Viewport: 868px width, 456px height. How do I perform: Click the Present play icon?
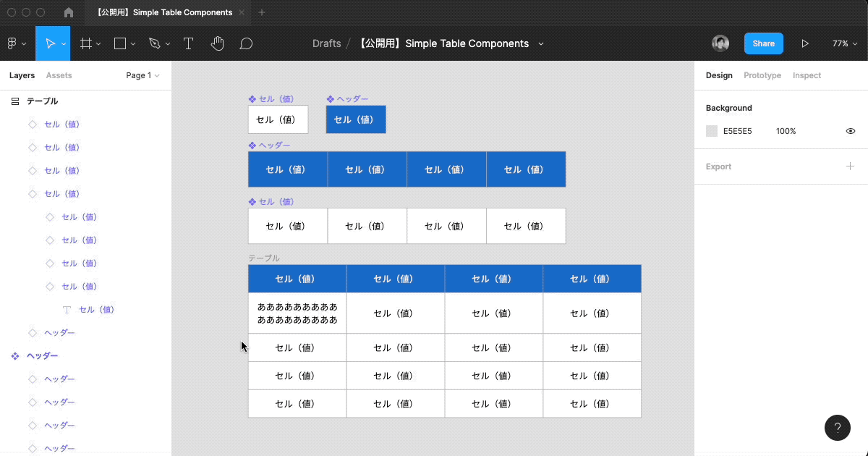pos(804,43)
